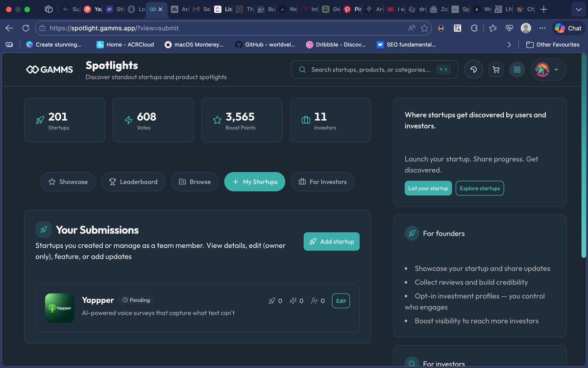588x368 pixels.
Task: Close the active GAMMS tab
Action: 160,9
